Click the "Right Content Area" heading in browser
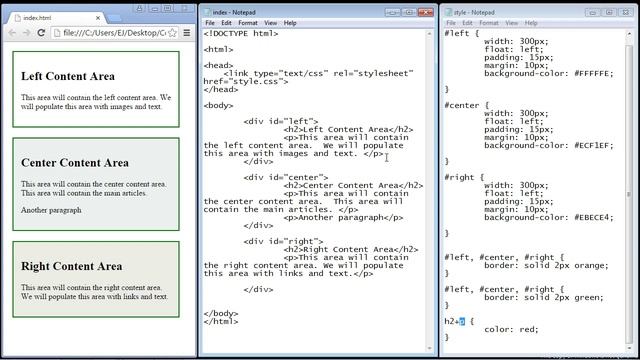This screenshot has width=640, height=360. tap(71, 266)
